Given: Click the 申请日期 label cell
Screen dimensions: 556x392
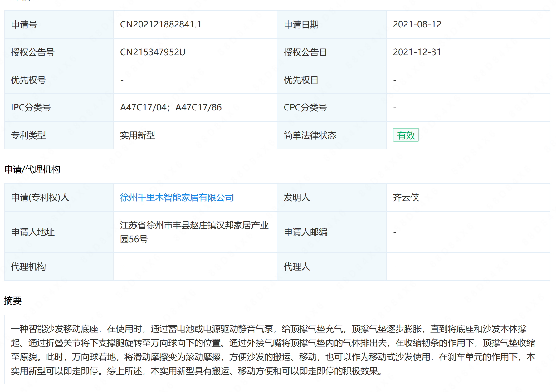Looking at the screenshot, I should point(332,25).
